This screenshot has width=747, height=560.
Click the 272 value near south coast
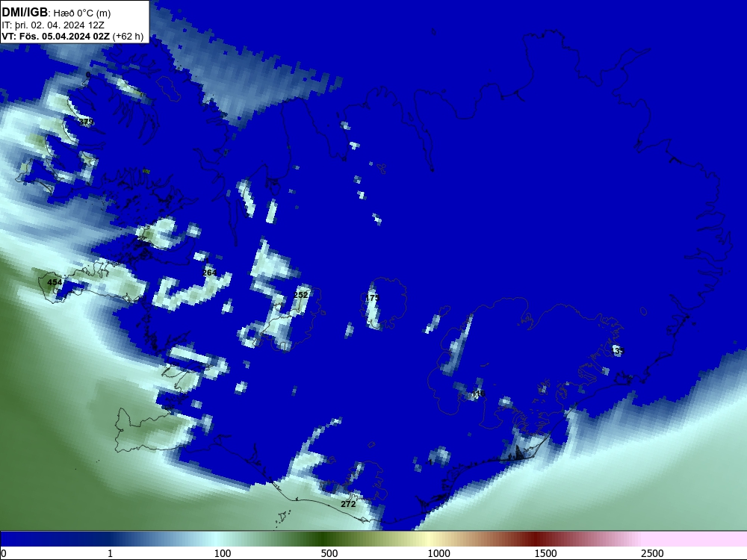(x=348, y=504)
